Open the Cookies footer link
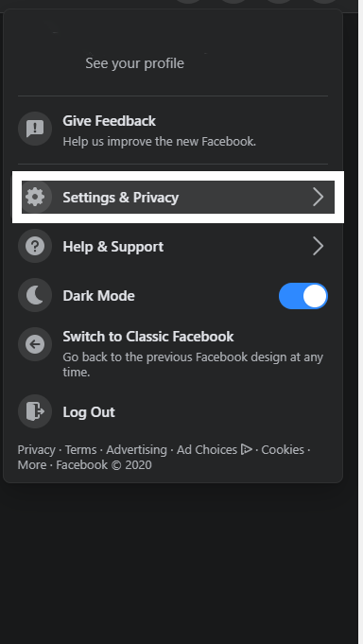This screenshot has height=644, width=363. [283, 450]
